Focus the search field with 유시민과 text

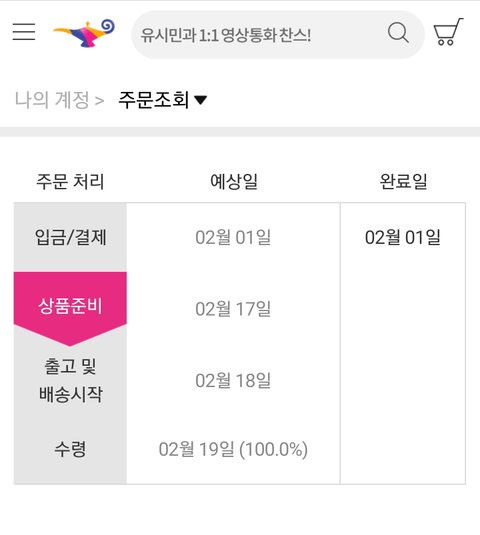click(278, 34)
